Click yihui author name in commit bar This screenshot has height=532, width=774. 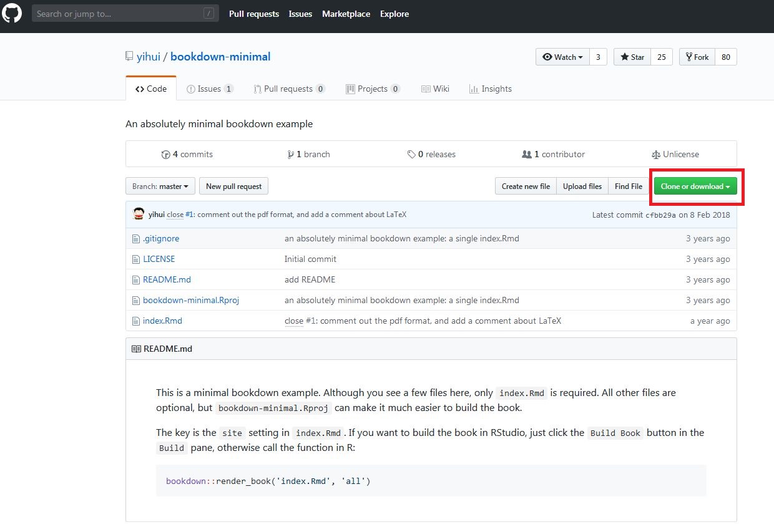click(157, 215)
